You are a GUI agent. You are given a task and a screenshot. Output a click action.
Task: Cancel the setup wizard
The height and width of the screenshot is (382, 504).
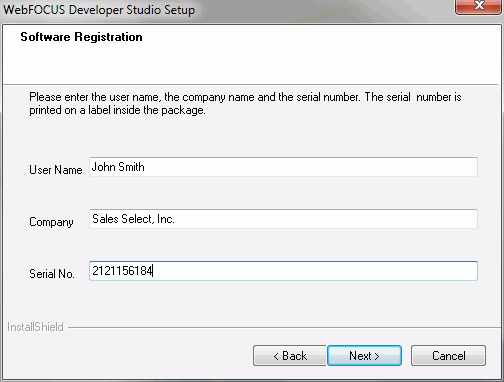click(448, 356)
